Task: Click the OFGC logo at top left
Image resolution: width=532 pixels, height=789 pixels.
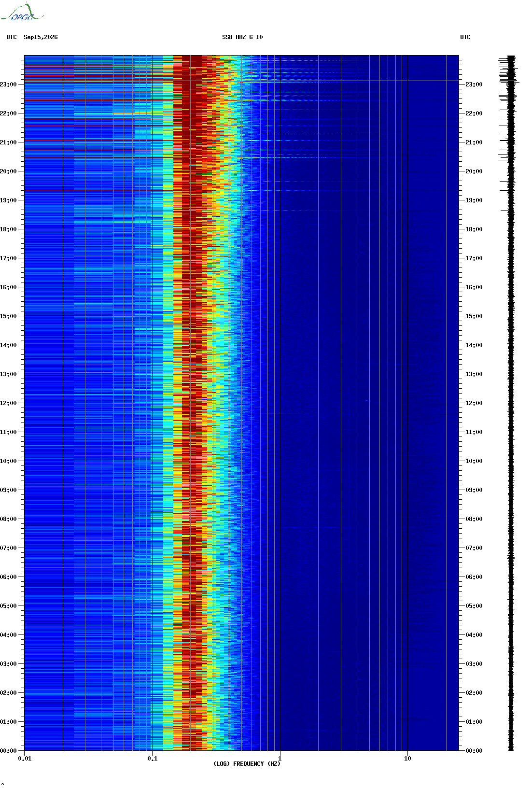Action: (22, 12)
